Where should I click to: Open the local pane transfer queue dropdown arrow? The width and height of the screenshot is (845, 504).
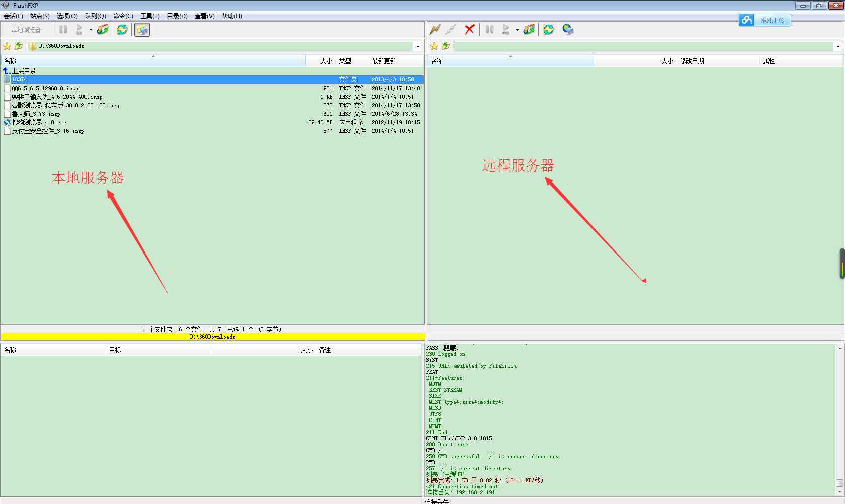91,30
